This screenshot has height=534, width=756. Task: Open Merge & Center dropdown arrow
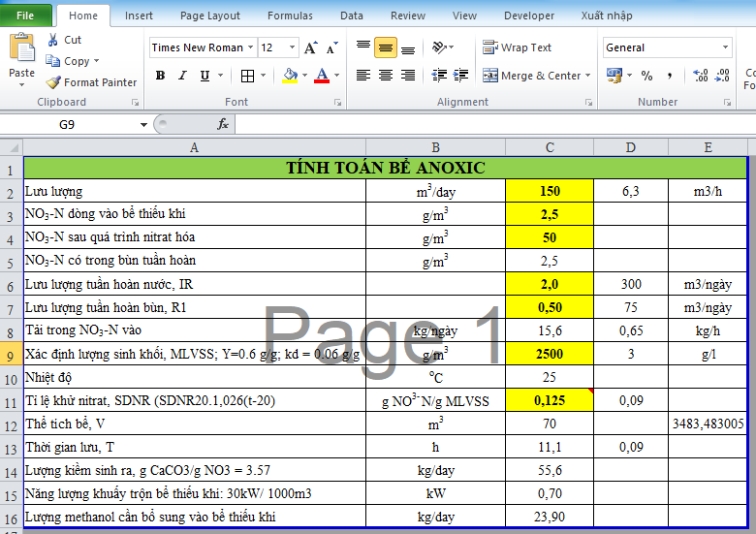coord(587,76)
